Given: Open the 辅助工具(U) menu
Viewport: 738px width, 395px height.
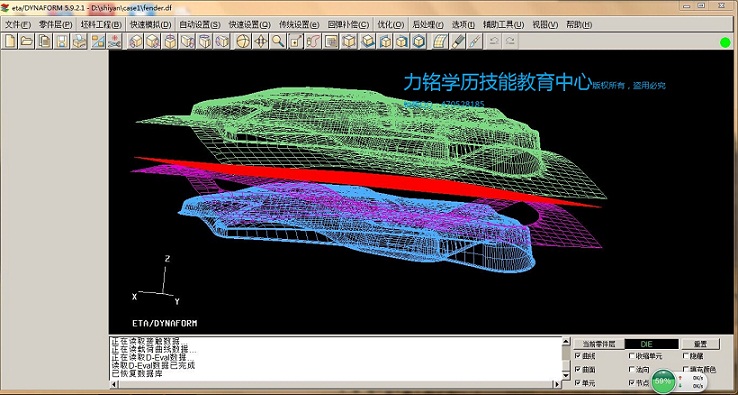Looking at the screenshot, I should point(503,24).
